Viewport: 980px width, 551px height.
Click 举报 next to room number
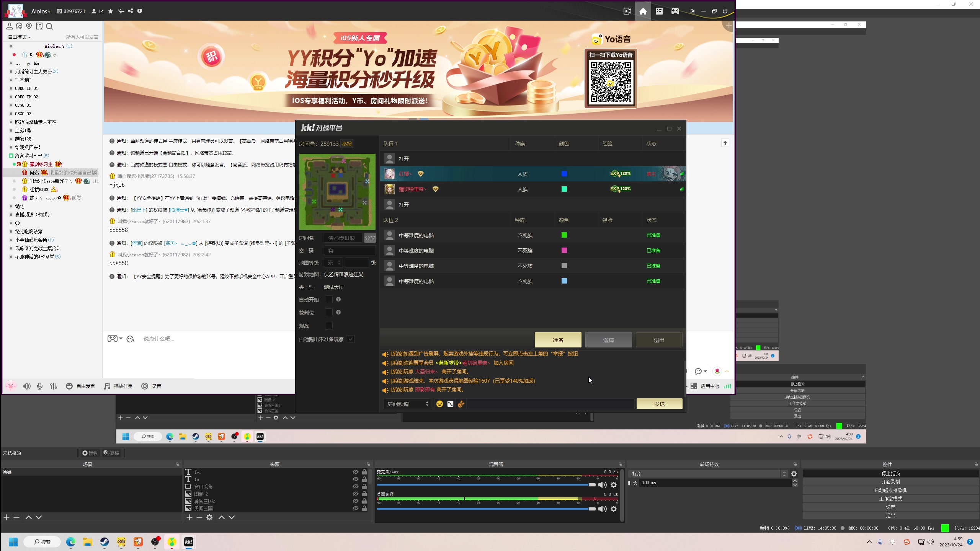point(347,144)
